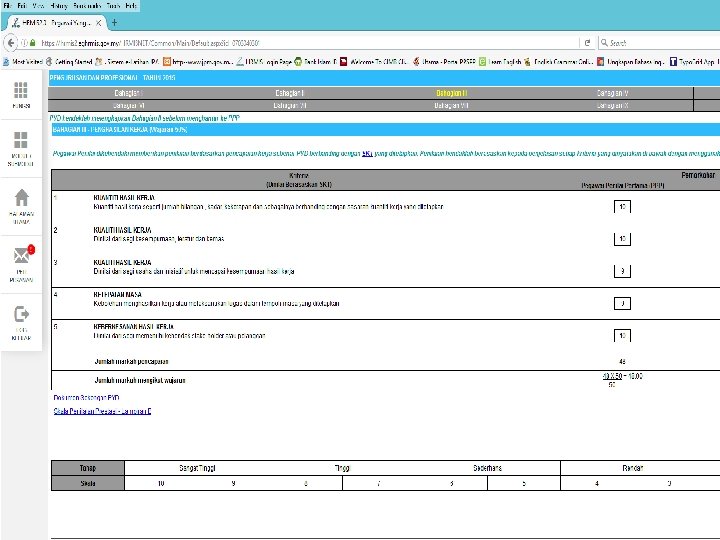Open Bank Islam bookmark

coord(316,62)
